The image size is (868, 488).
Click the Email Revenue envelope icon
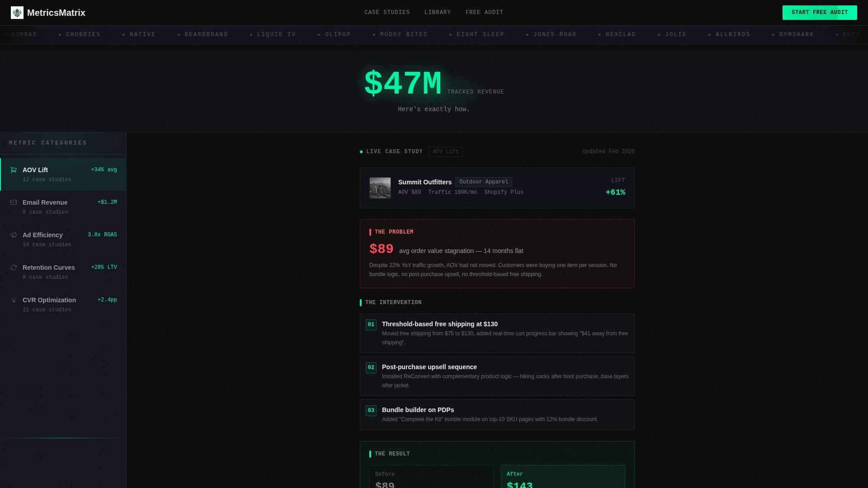click(14, 202)
